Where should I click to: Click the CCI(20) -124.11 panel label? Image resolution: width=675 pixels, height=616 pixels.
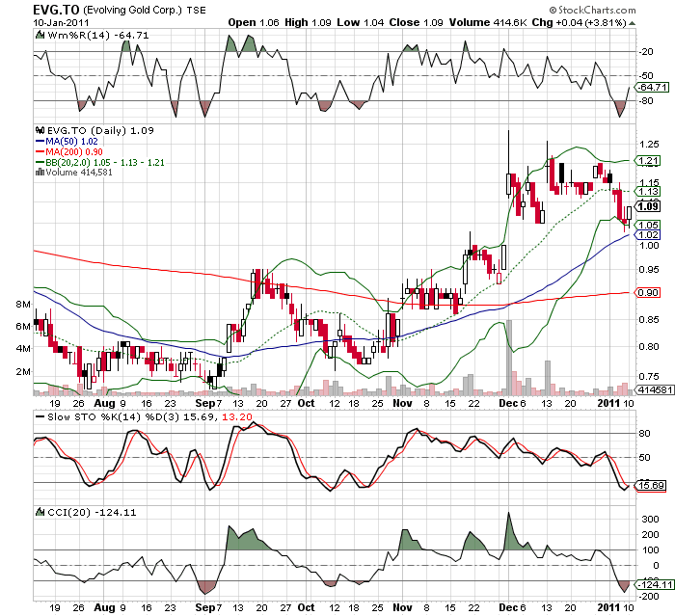click(x=92, y=512)
